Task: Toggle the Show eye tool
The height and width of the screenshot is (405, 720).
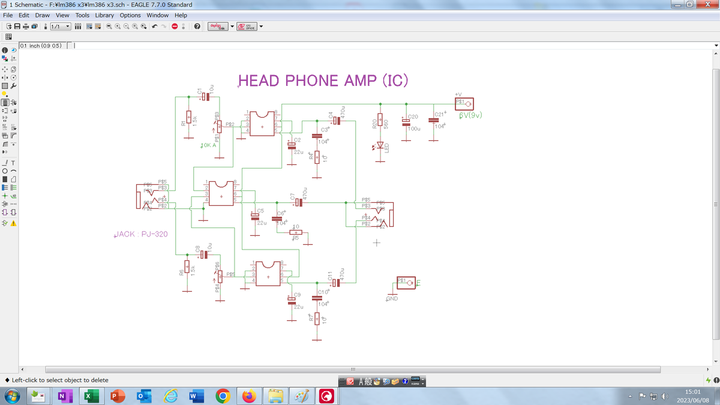Action: click(14, 50)
